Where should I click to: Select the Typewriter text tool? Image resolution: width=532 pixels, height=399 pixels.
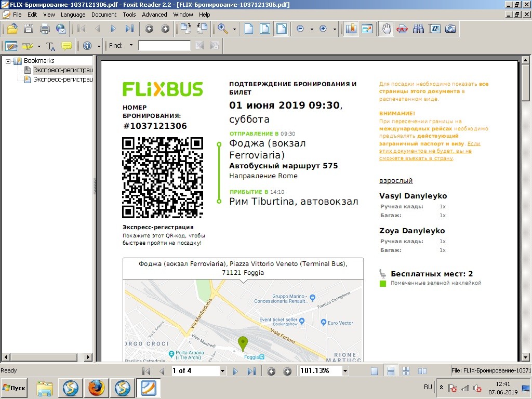50,46
